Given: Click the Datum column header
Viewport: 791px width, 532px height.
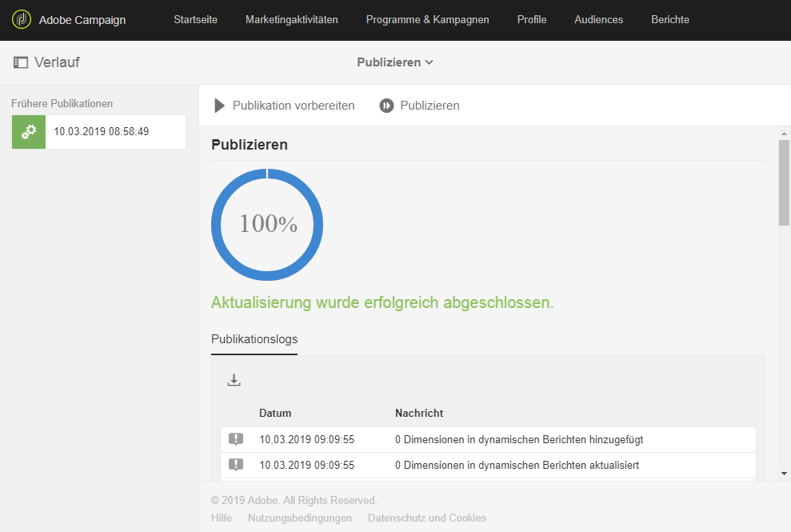Looking at the screenshot, I should [x=275, y=413].
